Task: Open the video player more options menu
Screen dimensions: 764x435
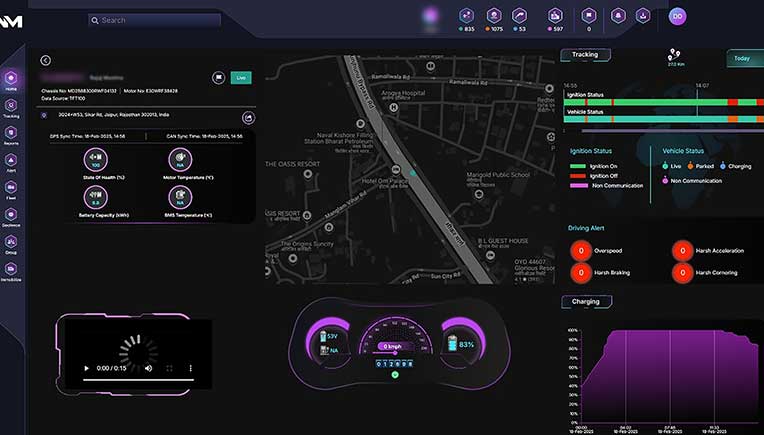Action: [x=191, y=368]
